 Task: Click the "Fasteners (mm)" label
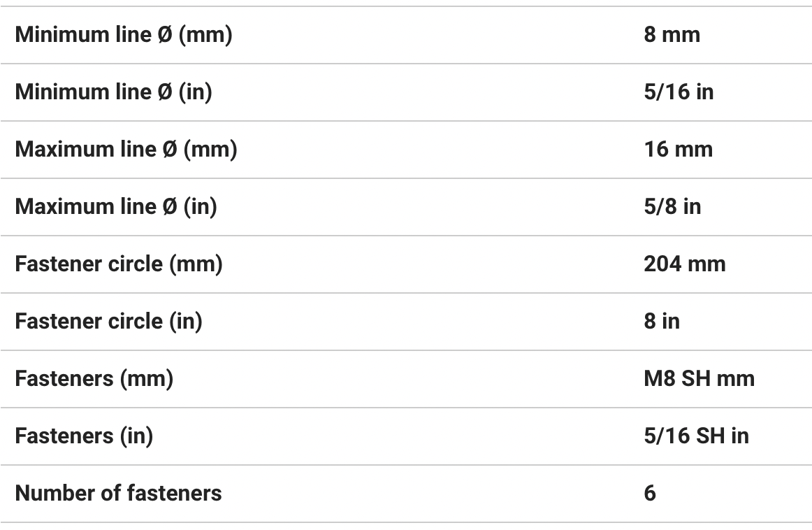tap(94, 379)
